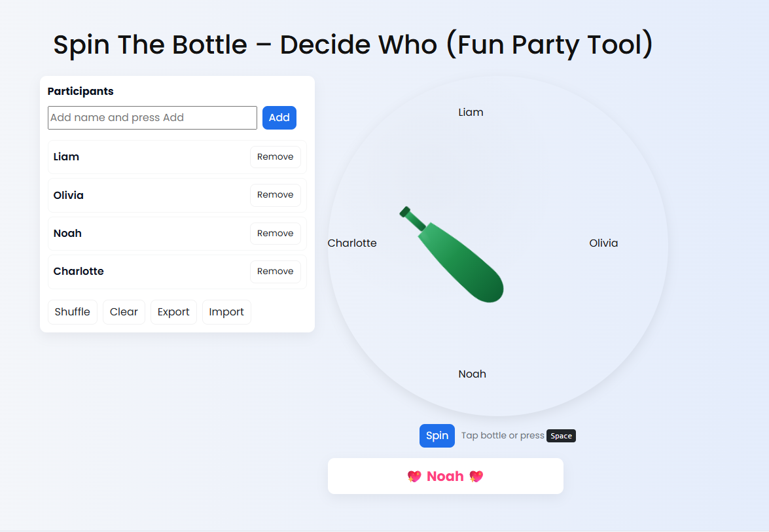Click the heart emoji right of Noah
This screenshot has height=532, width=769.
coord(476,476)
